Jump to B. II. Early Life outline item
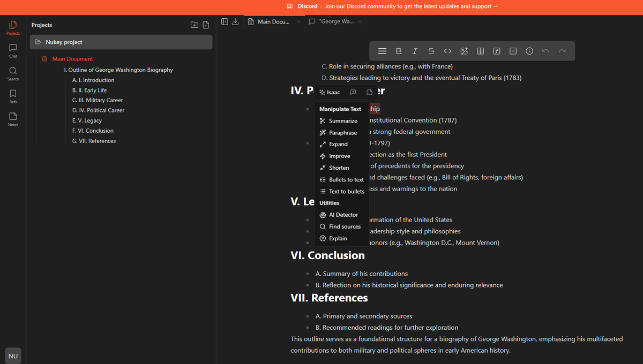 pos(89,90)
